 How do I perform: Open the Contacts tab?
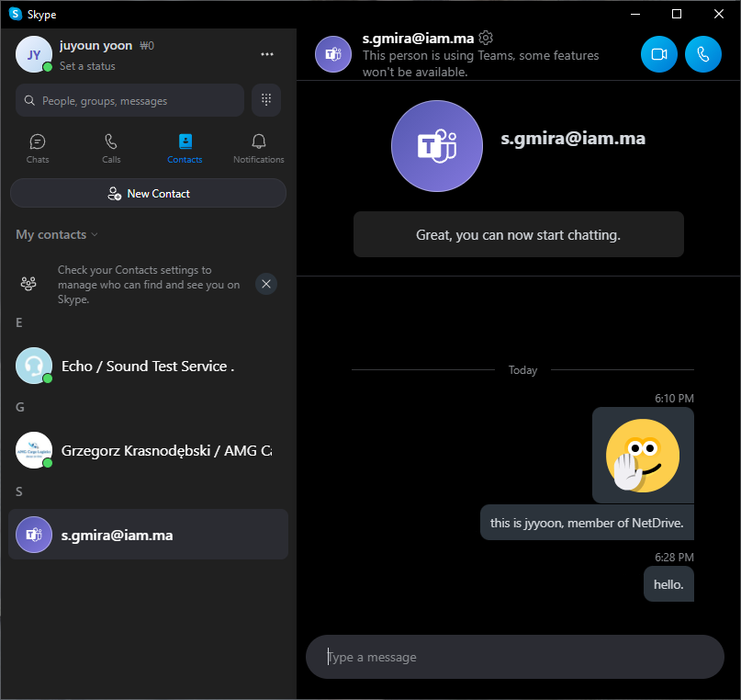pyautogui.click(x=185, y=149)
